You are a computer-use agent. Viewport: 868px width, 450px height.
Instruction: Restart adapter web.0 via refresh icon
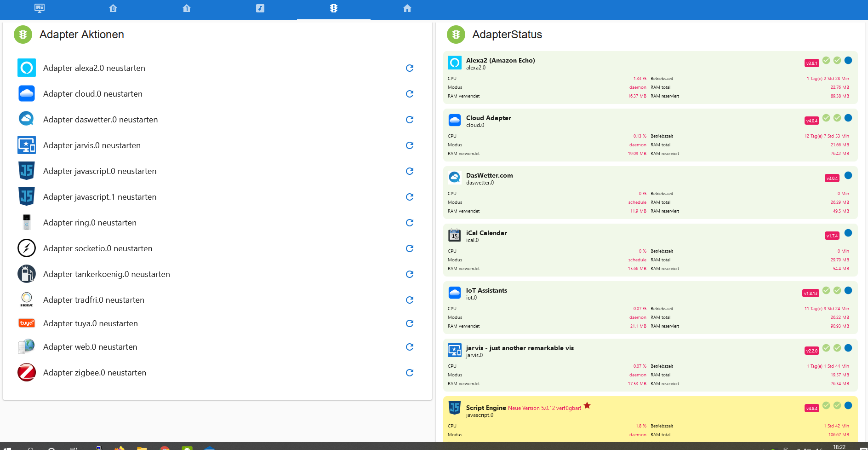(410, 347)
